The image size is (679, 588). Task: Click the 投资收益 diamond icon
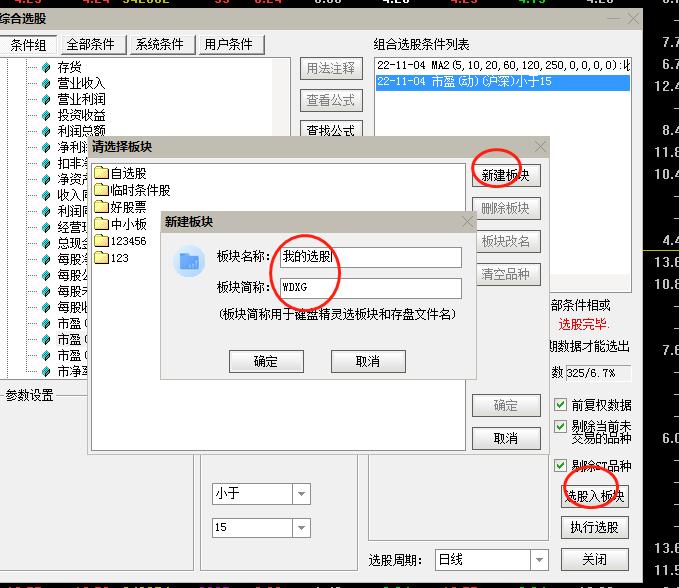(x=46, y=116)
